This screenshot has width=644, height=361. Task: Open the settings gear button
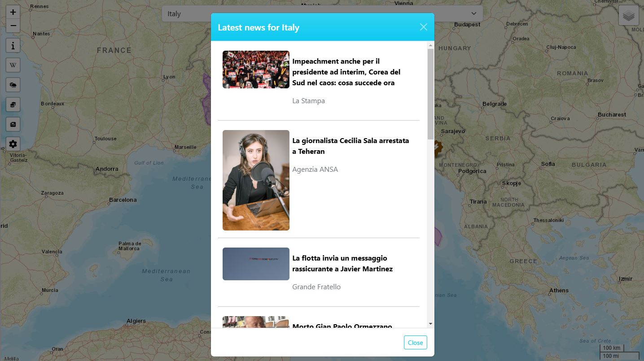pos(13,144)
